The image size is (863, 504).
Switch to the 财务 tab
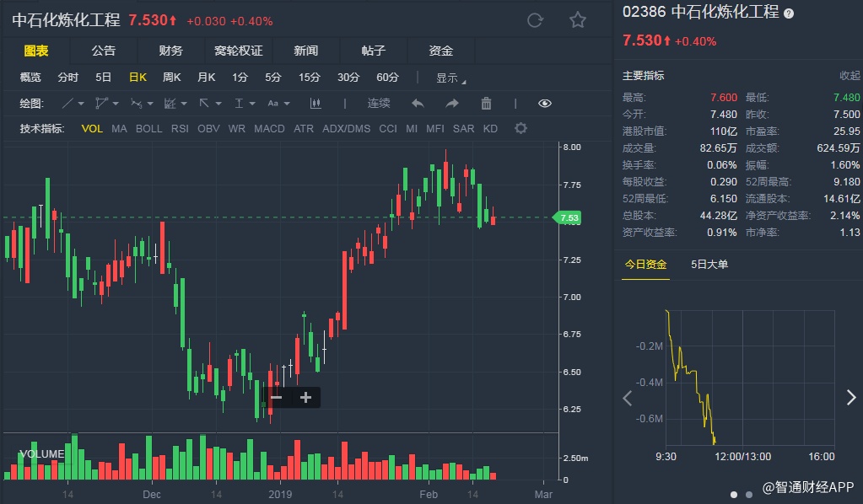coord(170,51)
